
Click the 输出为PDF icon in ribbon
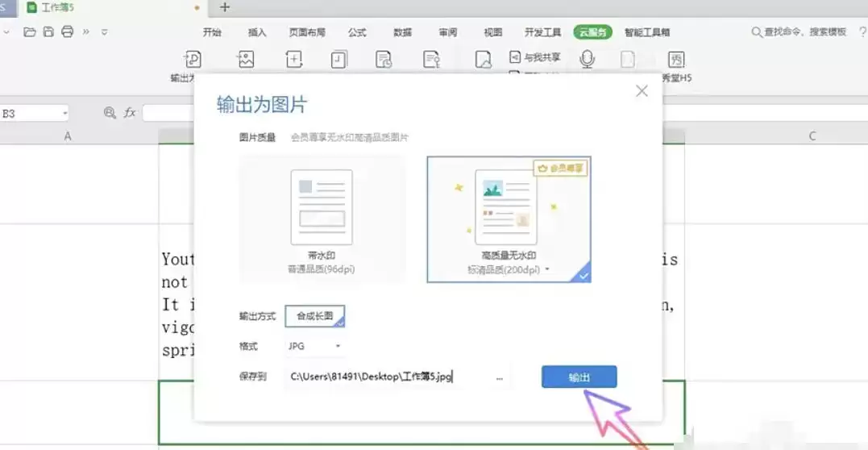pos(193,60)
